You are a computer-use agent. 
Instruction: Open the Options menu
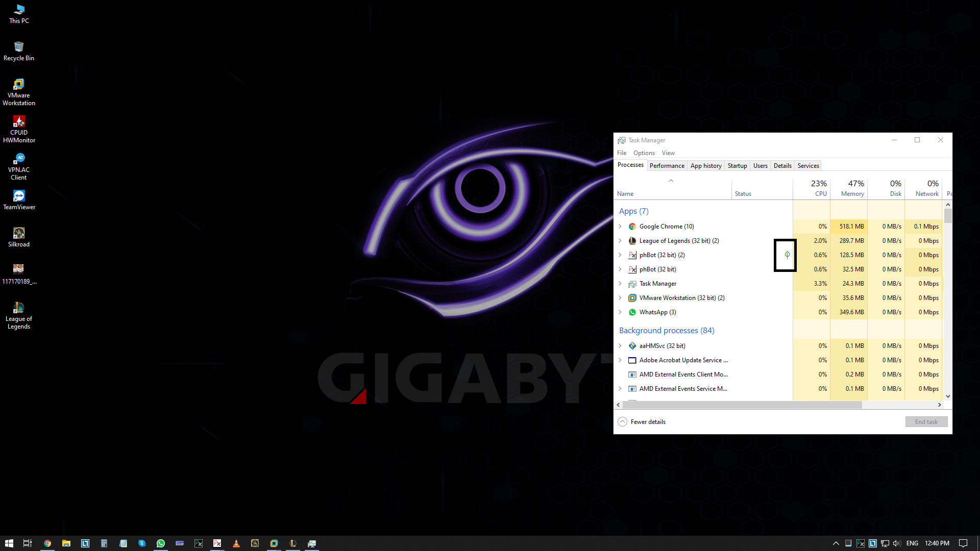click(644, 153)
